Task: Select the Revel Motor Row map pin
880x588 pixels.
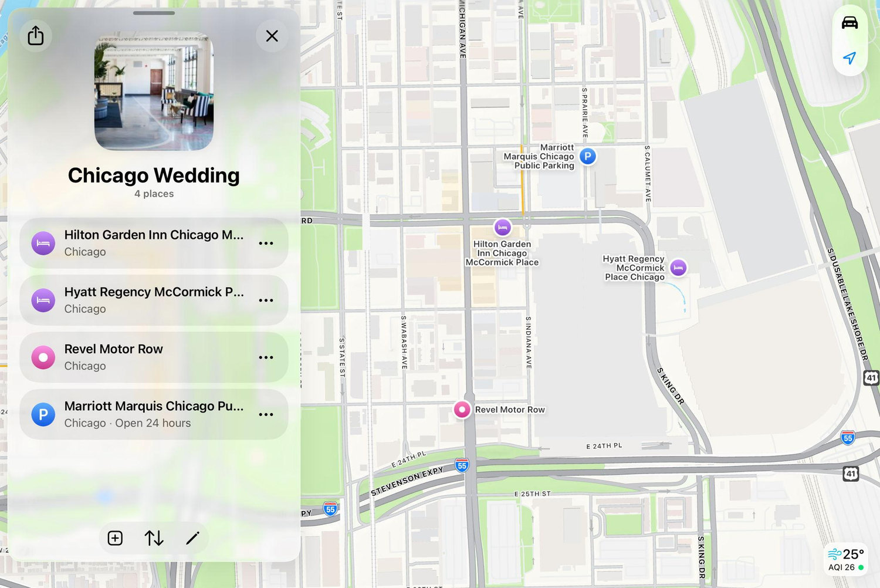Action: (462, 410)
